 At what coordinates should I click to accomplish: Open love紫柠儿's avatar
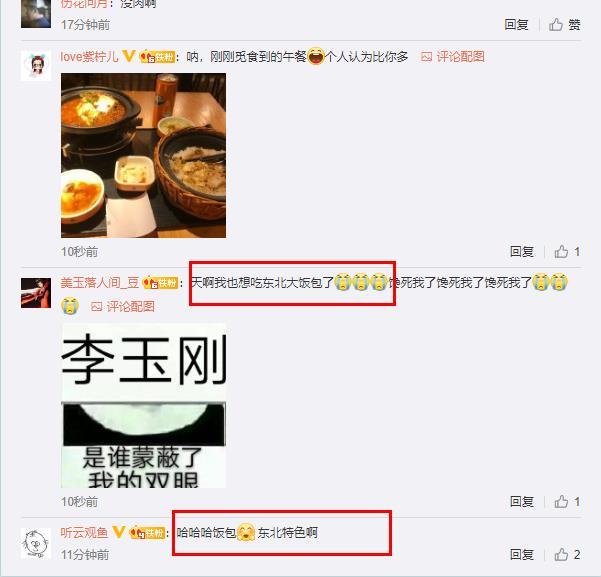tap(36, 66)
